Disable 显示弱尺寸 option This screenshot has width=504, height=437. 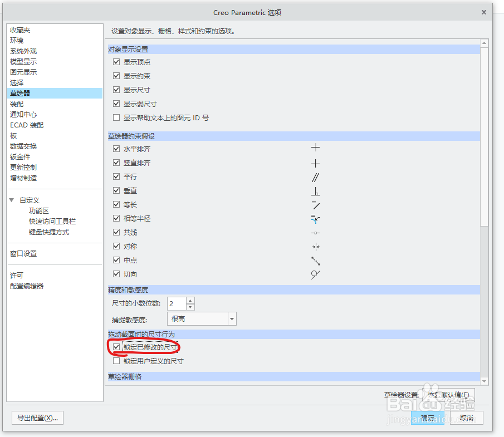click(x=116, y=104)
